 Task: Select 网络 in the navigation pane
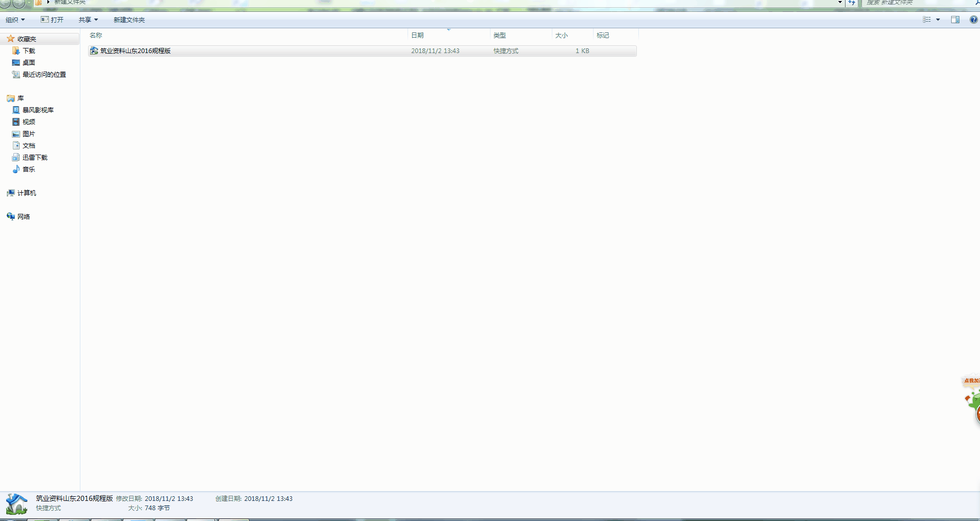click(23, 217)
